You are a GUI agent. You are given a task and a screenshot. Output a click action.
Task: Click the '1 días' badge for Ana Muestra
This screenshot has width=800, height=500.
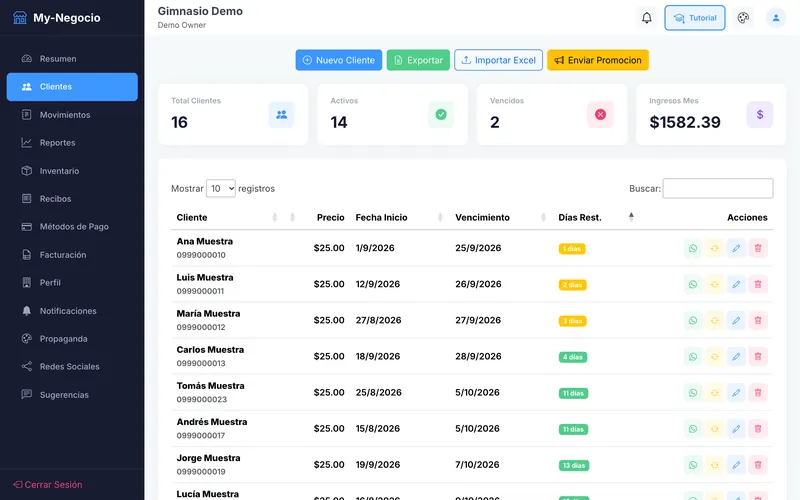[572, 249]
